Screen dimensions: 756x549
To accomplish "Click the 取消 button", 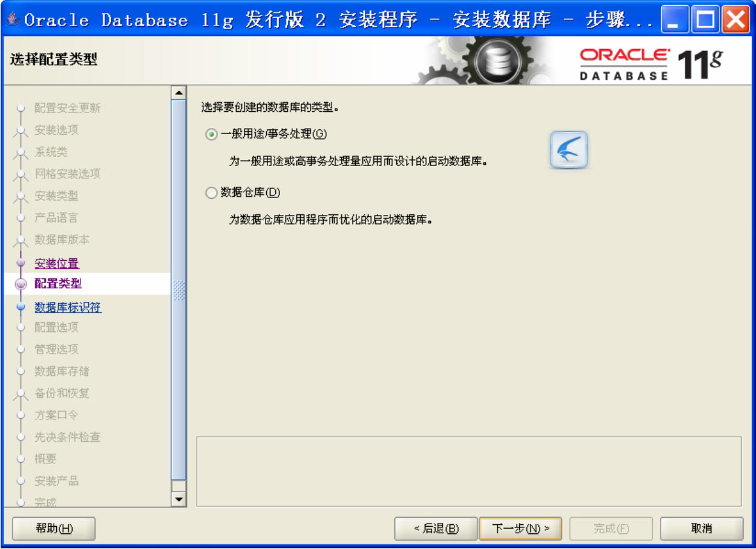I will (702, 529).
